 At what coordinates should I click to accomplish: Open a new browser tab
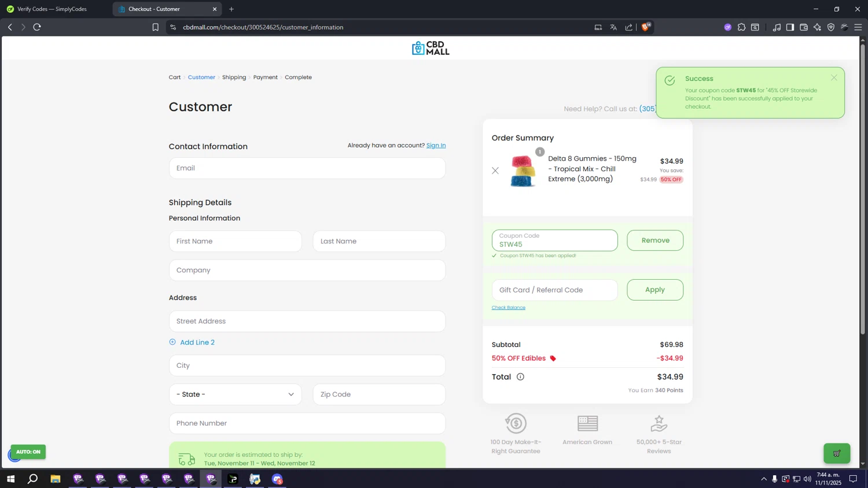point(231,9)
